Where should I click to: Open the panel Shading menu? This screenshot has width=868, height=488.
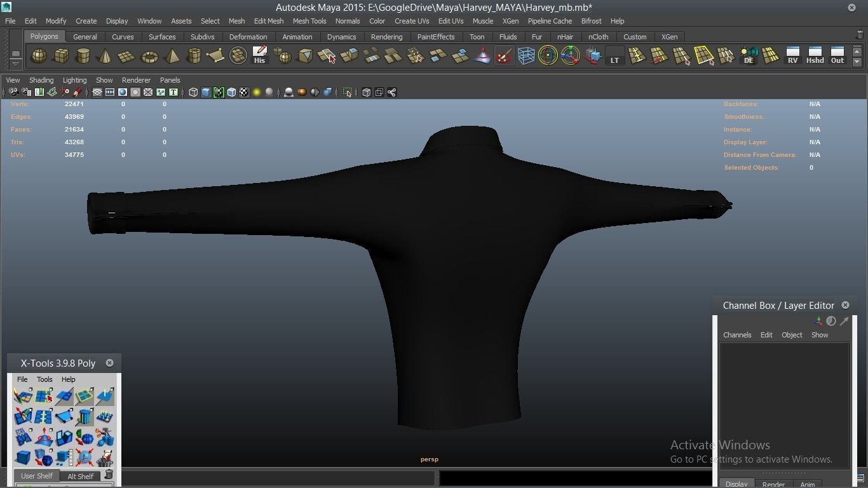click(41, 80)
